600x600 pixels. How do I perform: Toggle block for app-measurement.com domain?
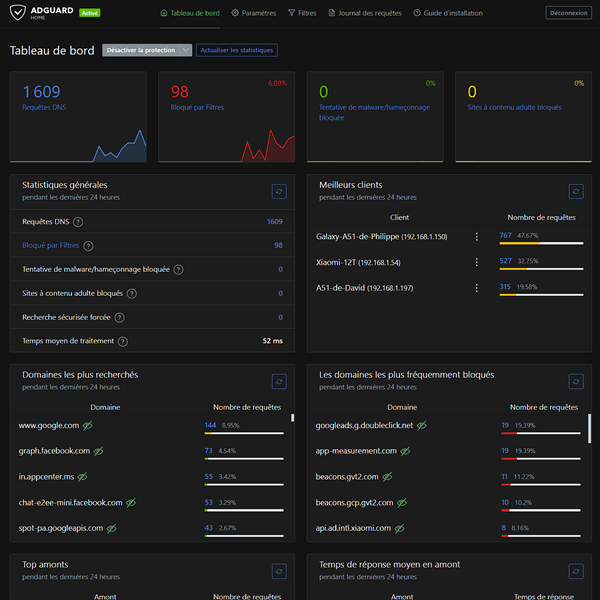(x=405, y=451)
